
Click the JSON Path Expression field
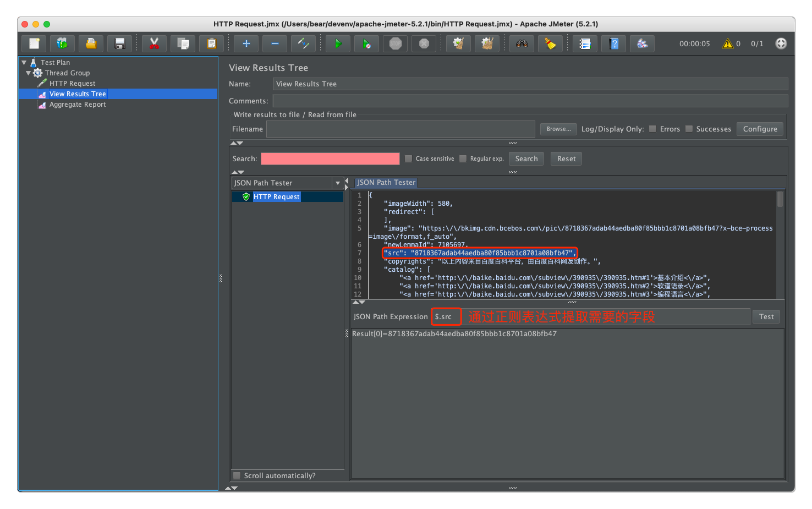pos(591,316)
